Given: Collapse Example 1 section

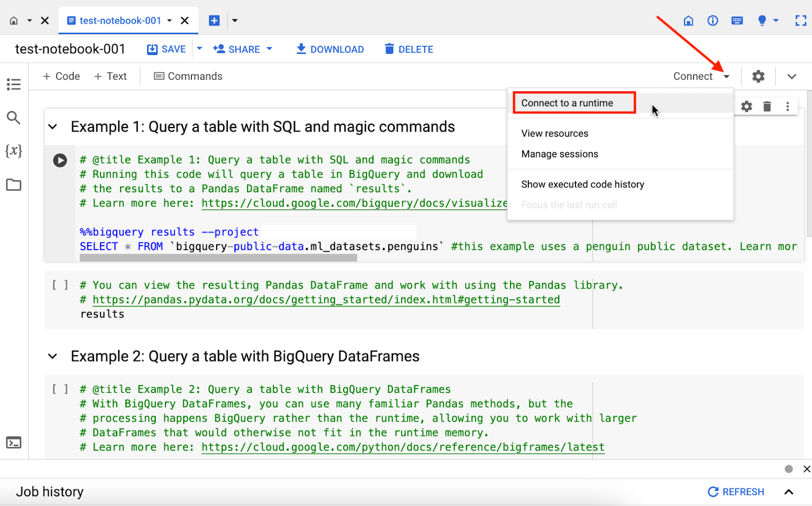Looking at the screenshot, I should (x=52, y=127).
